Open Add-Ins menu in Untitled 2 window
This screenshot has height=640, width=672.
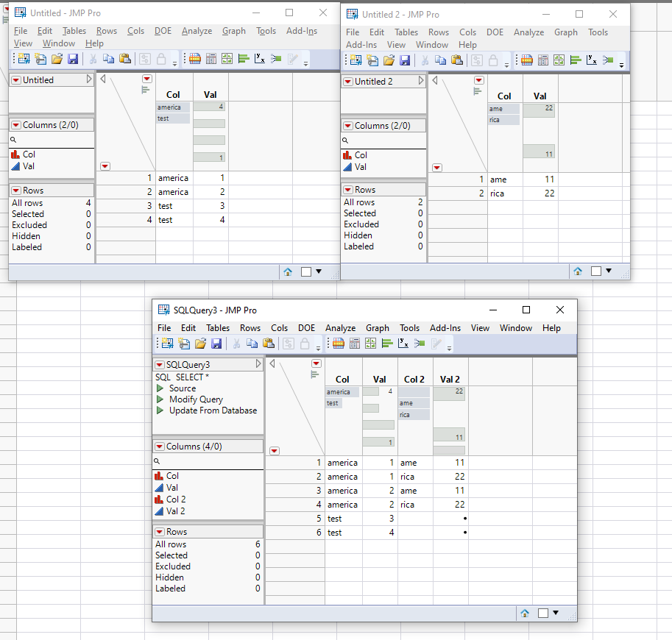coord(361,45)
